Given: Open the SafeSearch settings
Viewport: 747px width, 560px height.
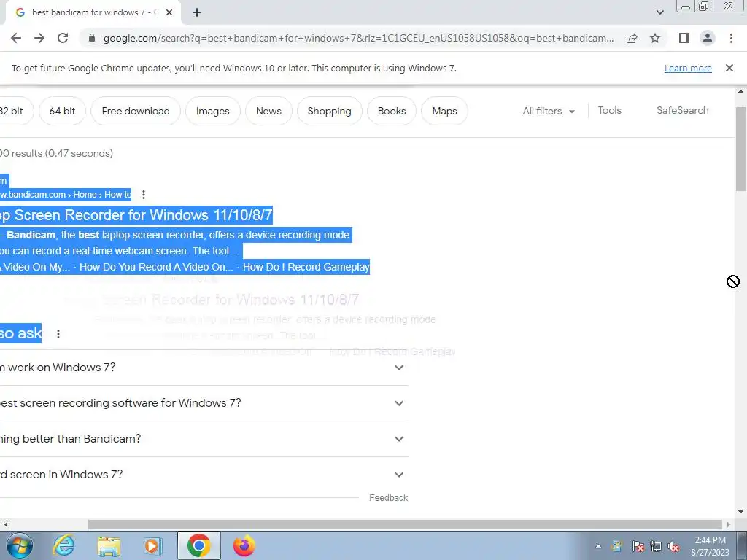Looking at the screenshot, I should coord(682,111).
